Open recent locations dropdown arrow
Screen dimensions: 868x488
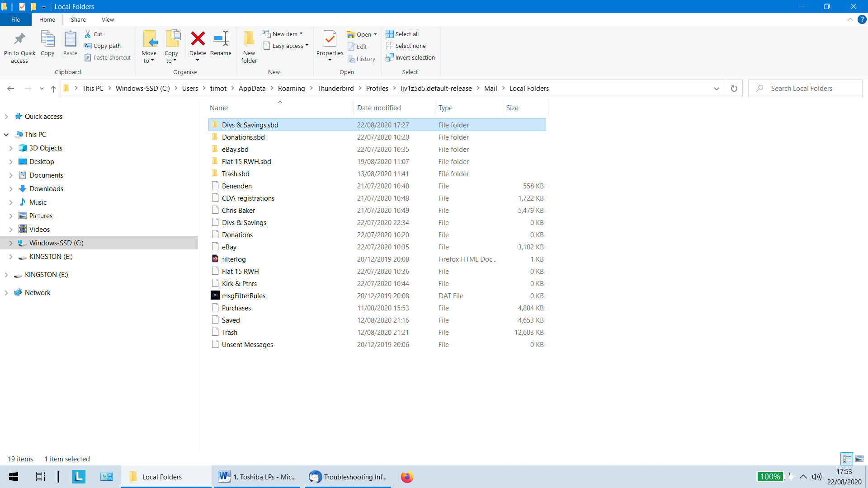[x=42, y=89]
